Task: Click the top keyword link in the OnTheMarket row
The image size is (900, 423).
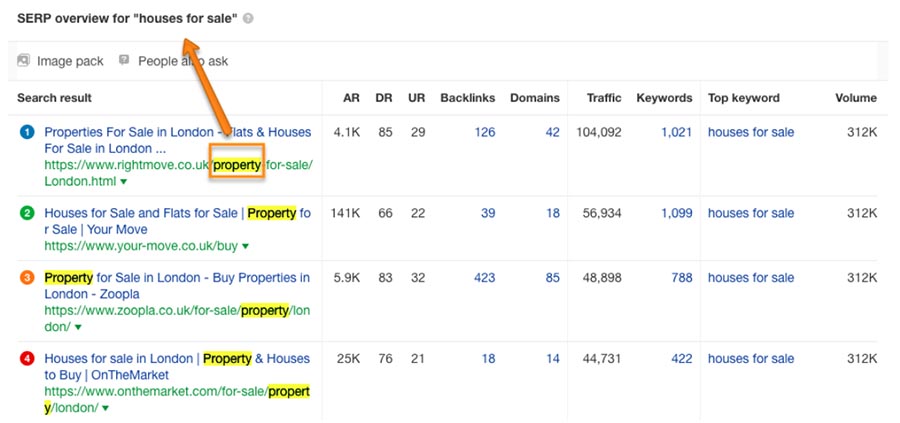Action: click(751, 359)
